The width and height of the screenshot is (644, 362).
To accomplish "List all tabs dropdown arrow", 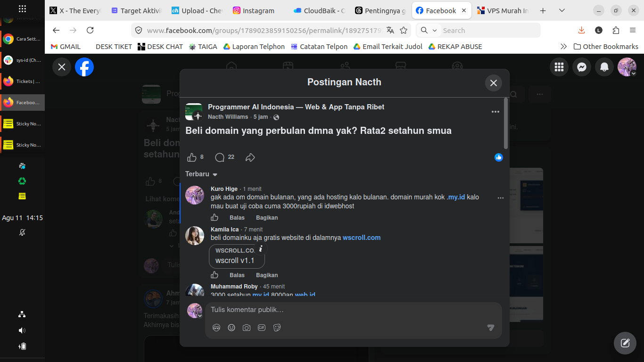I will 561,10.
